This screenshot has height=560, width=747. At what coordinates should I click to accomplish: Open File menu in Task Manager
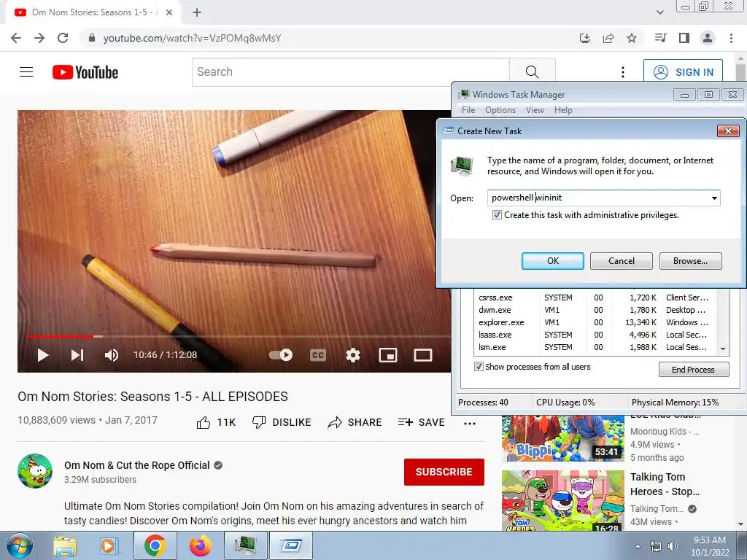468,110
